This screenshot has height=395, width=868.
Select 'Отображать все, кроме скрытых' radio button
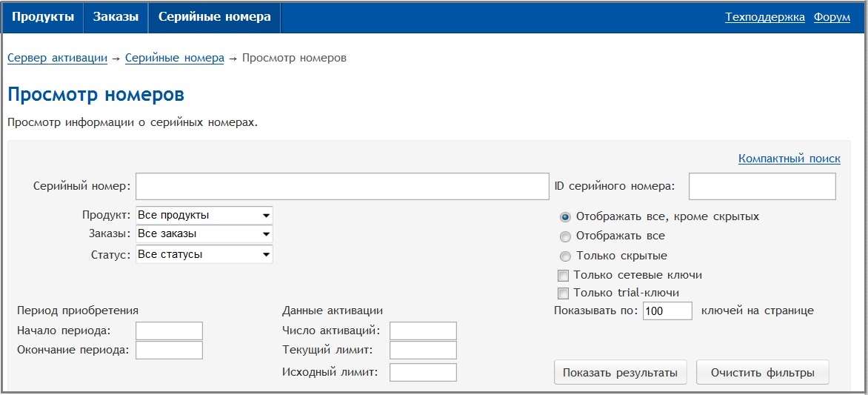(x=565, y=217)
